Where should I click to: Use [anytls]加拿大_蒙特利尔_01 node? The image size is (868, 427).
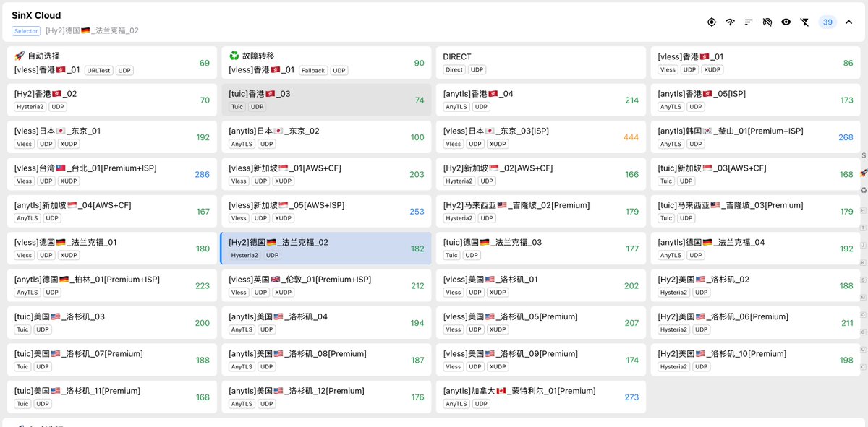click(x=541, y=397)
